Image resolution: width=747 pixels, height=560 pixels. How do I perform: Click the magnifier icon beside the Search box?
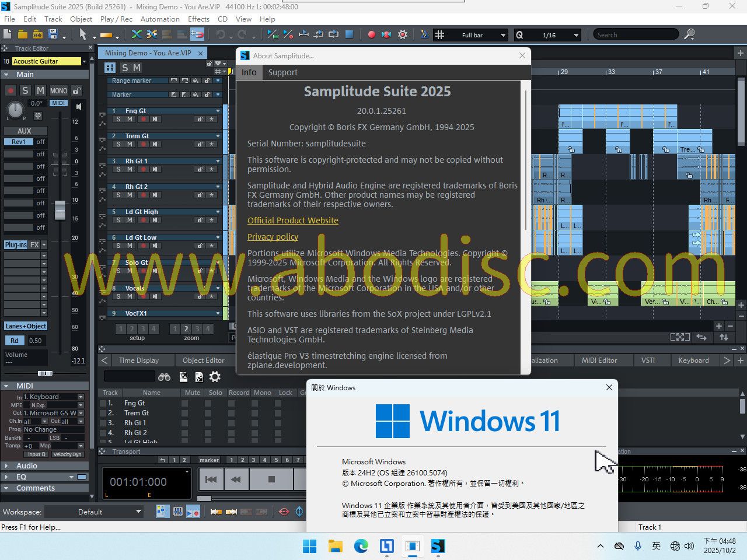(x=689, y=34)
